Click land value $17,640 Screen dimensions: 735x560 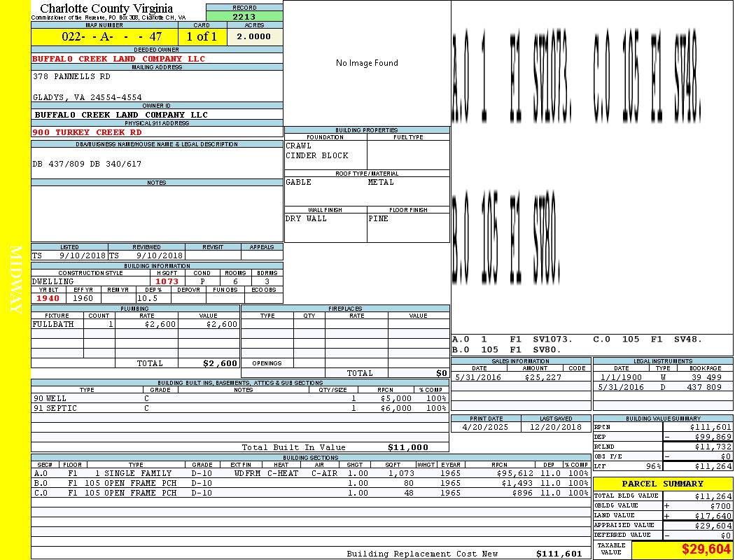click(x=713, y=516)
